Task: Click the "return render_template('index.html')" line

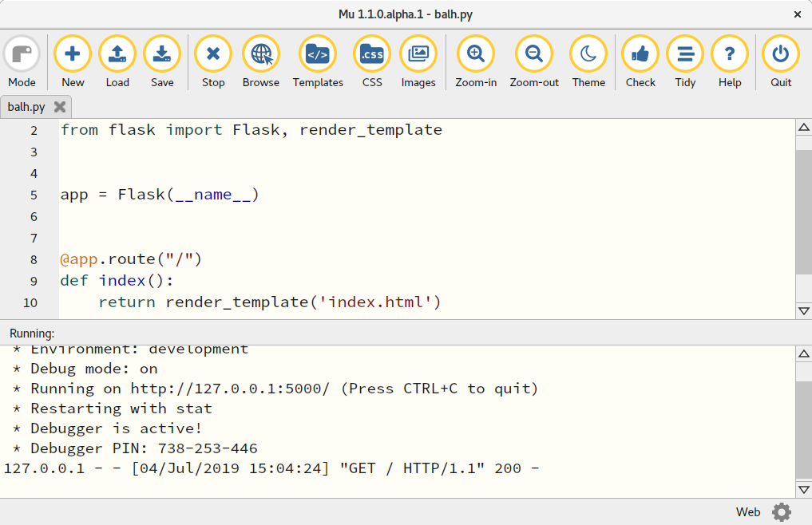Action: click(x=269, y=302)
